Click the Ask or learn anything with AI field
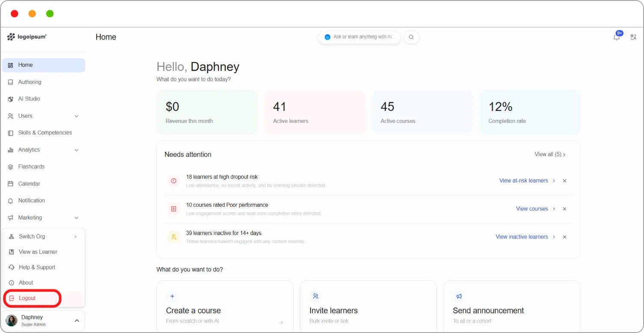 click(359, 37)
